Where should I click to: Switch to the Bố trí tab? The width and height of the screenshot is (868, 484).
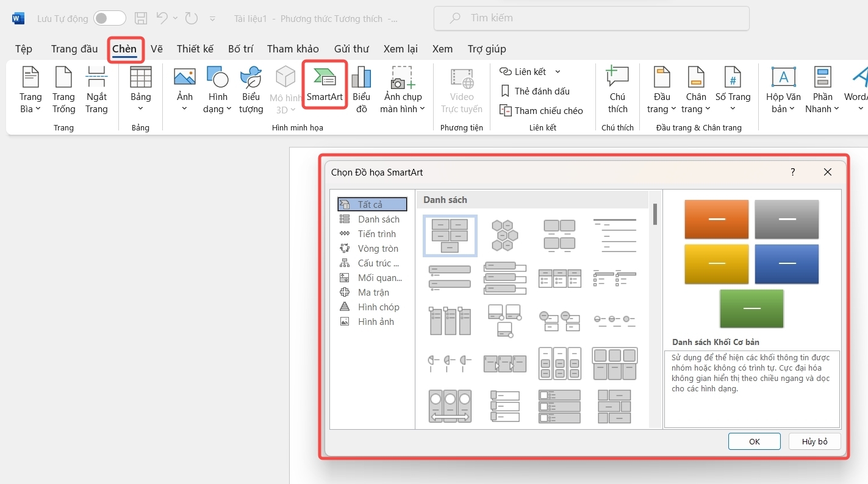coord(240,49)
